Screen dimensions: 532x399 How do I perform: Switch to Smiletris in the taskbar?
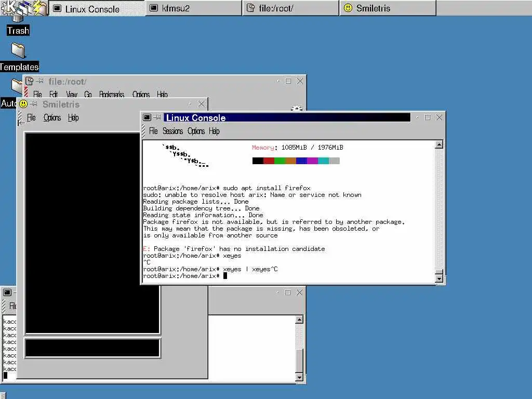[388, 8]
